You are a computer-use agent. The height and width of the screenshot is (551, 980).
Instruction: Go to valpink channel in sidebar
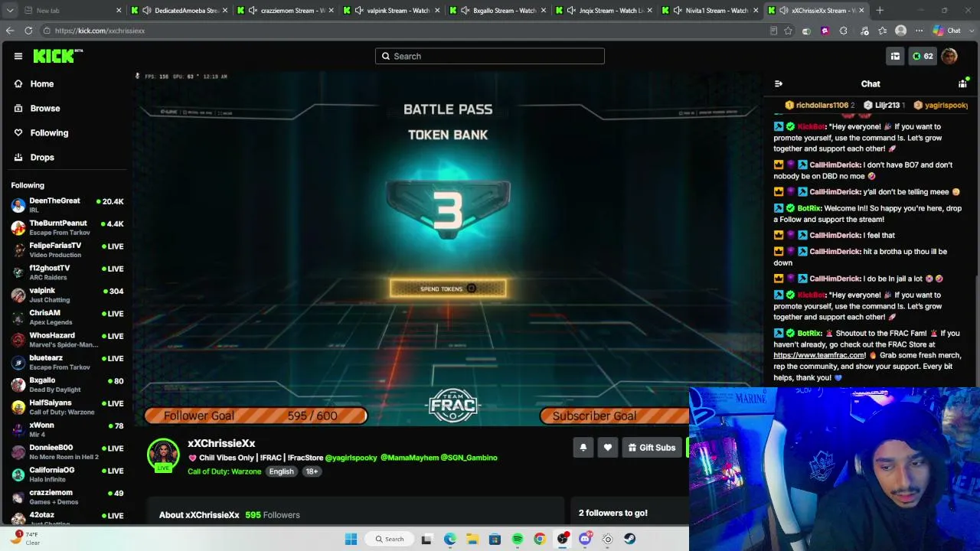[67, 295]
